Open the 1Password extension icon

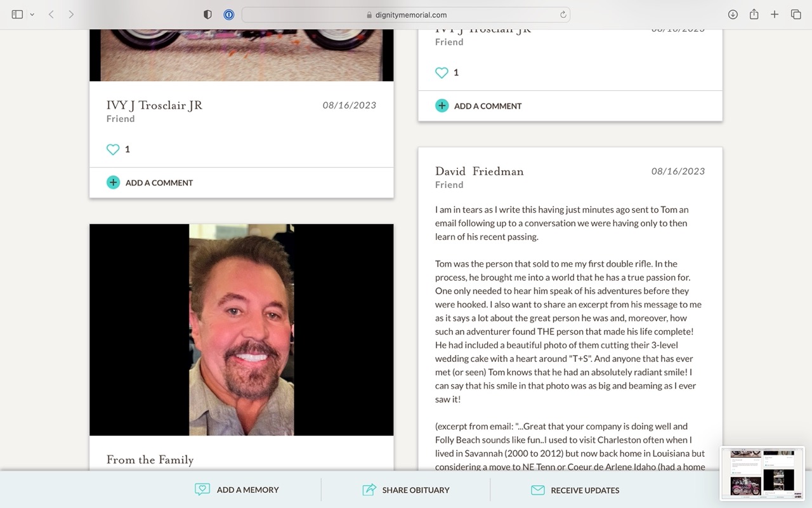click(x=229, y=15)
